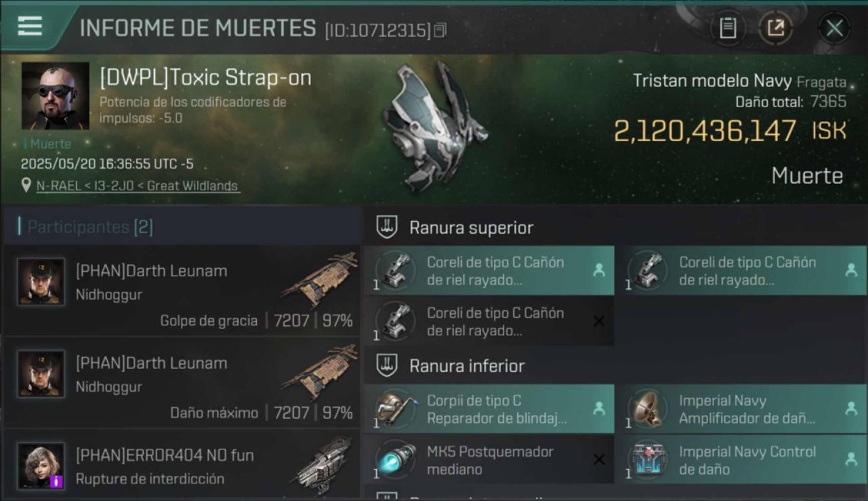The width and height of the screenshot is (868, 501).
Task: Copy the report ID with the copy icon
Action: [440, 30]
